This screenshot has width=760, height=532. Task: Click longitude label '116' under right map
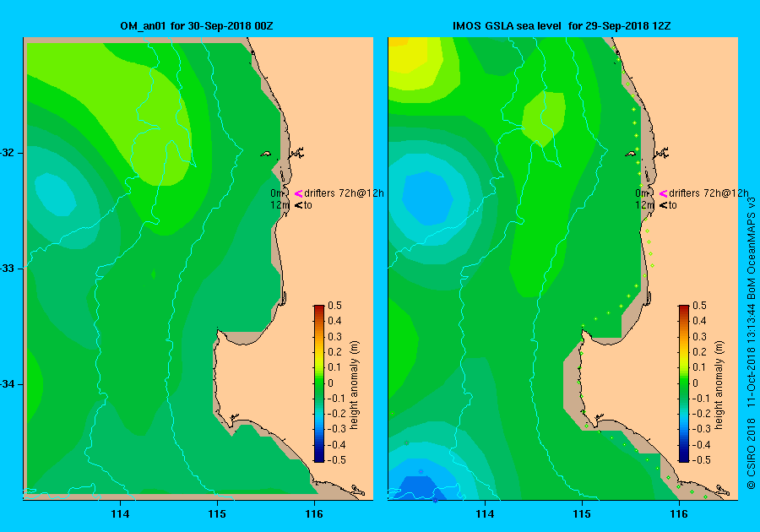679,514
